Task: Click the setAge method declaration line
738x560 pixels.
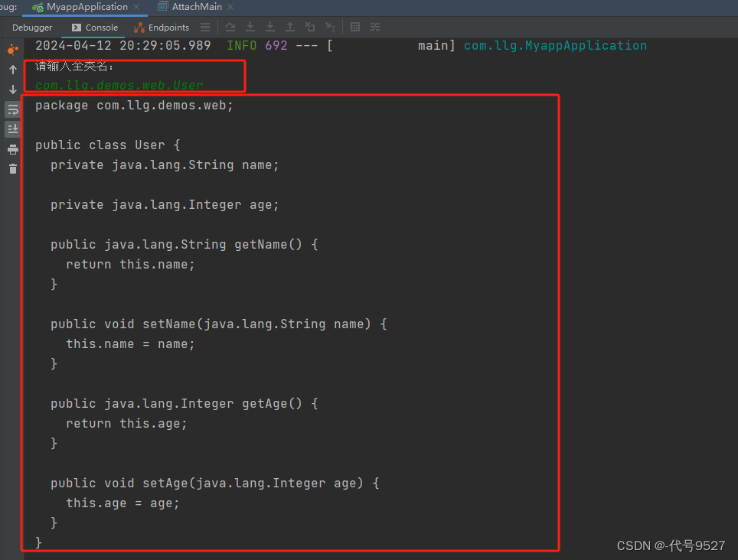Action: [214, 483]
